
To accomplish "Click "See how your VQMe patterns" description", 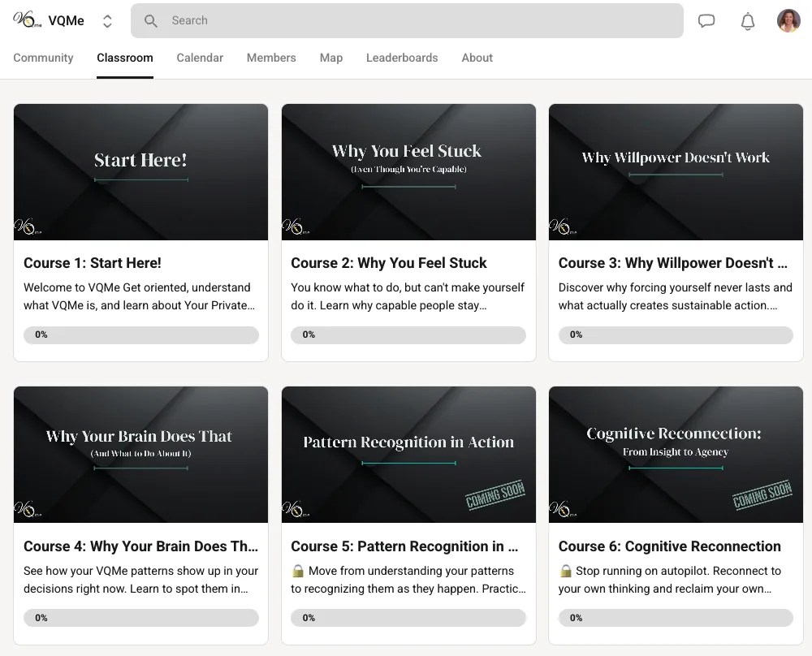I will (x=140, y=580).
